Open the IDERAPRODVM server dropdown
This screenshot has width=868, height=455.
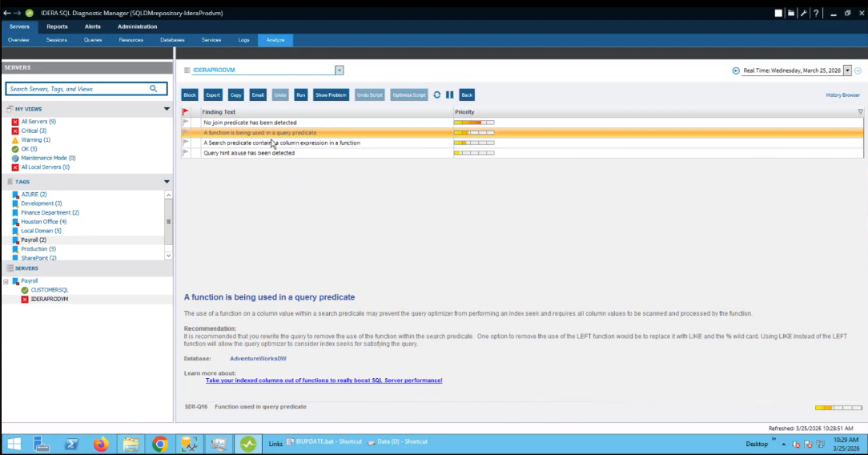(x=339, y=70)
